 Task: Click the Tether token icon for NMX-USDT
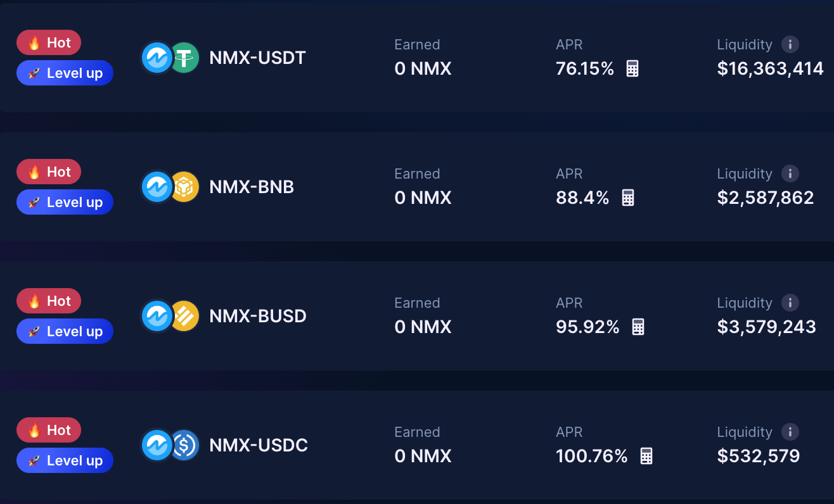tap(186, 58)
